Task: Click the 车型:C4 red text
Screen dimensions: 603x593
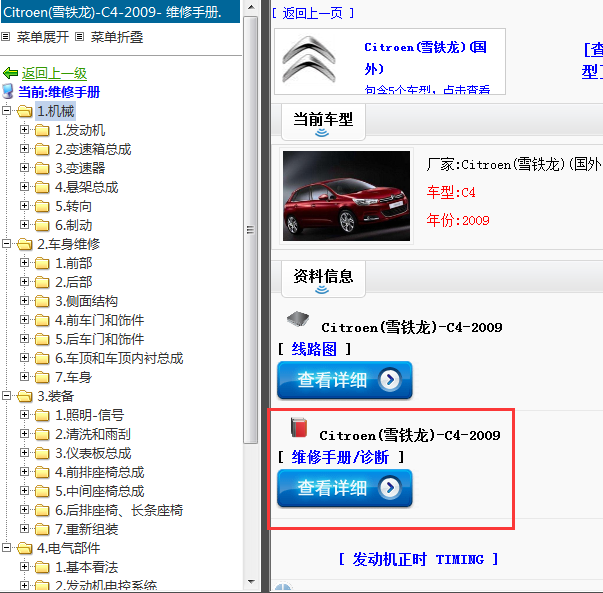Action: coord(451,192)
